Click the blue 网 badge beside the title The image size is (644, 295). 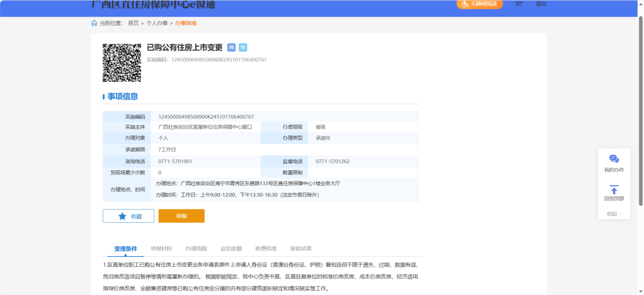231,48
